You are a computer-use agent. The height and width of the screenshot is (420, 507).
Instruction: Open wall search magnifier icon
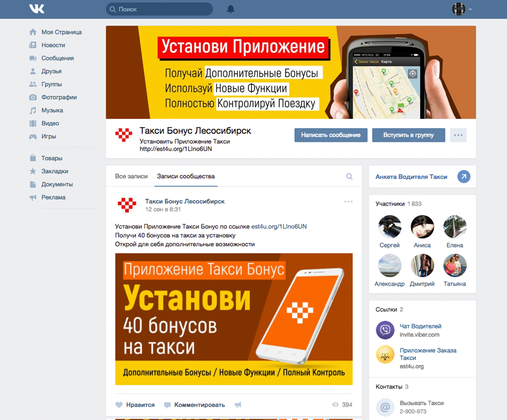tap(349, 176)
